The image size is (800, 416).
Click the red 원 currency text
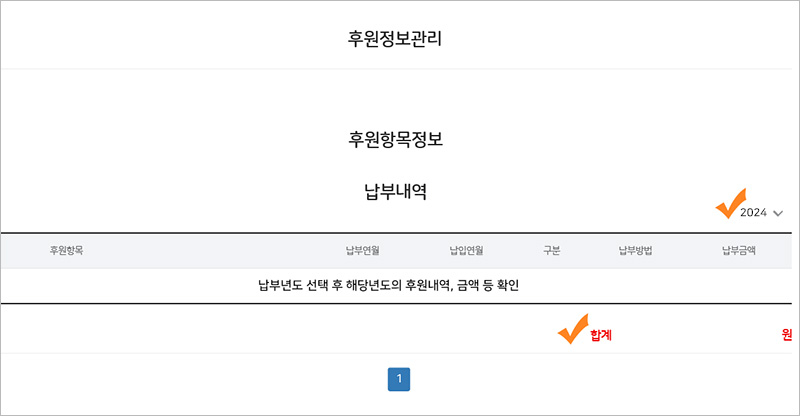click(787, 335)
